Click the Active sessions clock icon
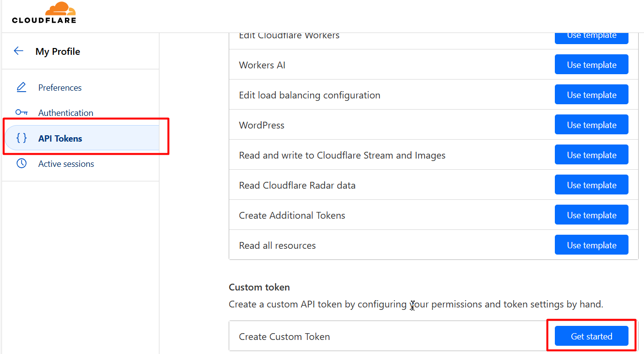644x354 pixels. pyautogui.click(x=21, y=163)
